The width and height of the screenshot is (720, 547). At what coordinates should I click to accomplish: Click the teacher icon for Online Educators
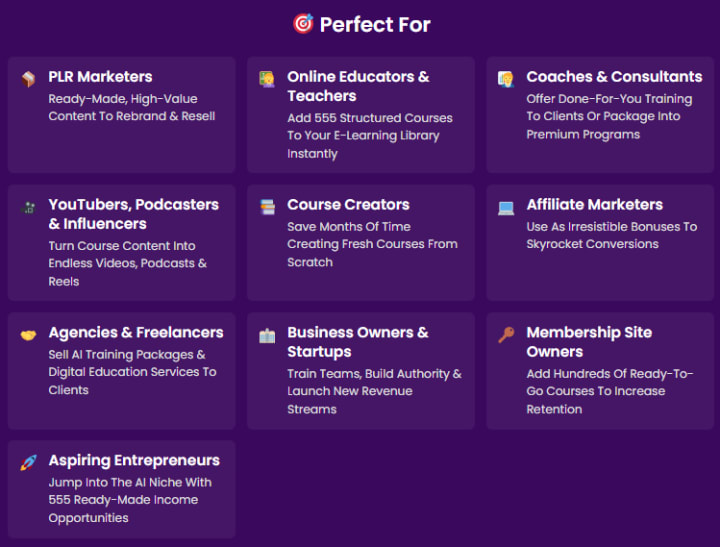267,78
